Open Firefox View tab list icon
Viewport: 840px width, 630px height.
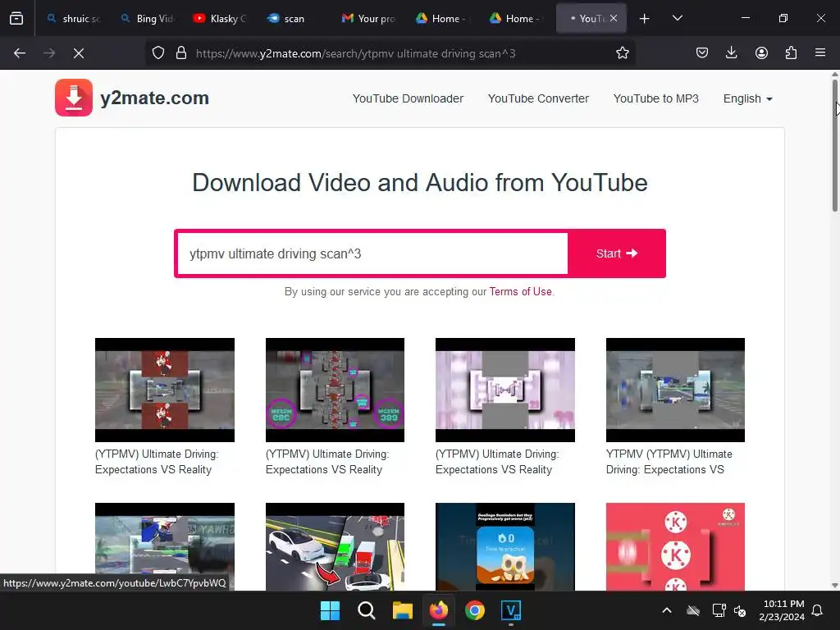point(16,18)
